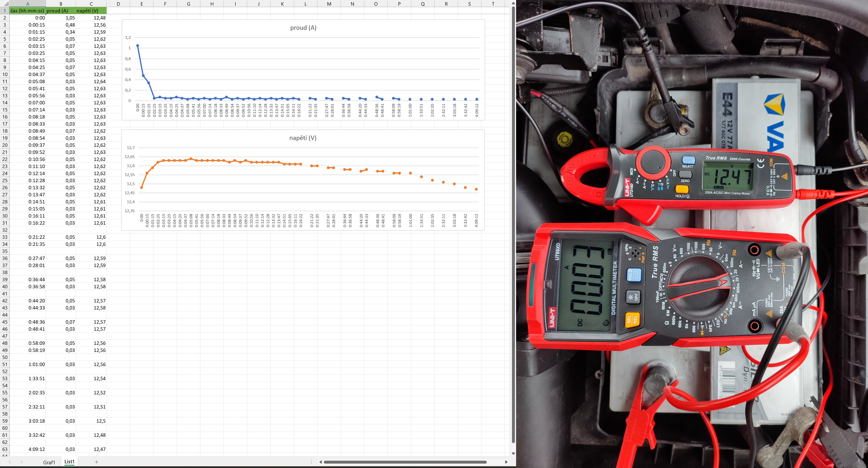Click 'napětí (V)' header cell

coord(91,11)
